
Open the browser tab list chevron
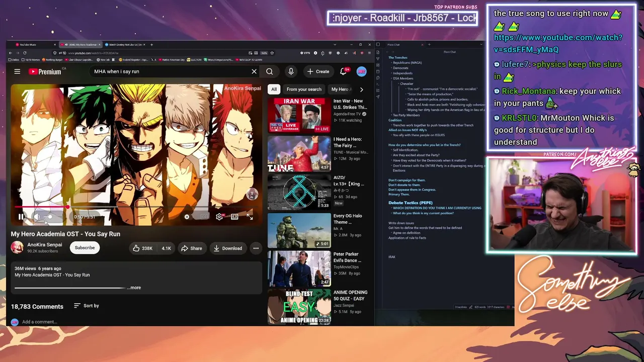coord(335,45)
